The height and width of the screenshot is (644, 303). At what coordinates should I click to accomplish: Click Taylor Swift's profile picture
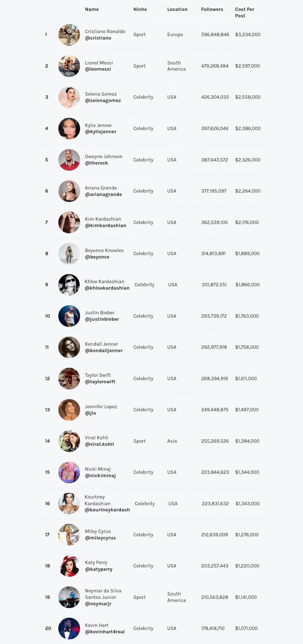(69, 379)
